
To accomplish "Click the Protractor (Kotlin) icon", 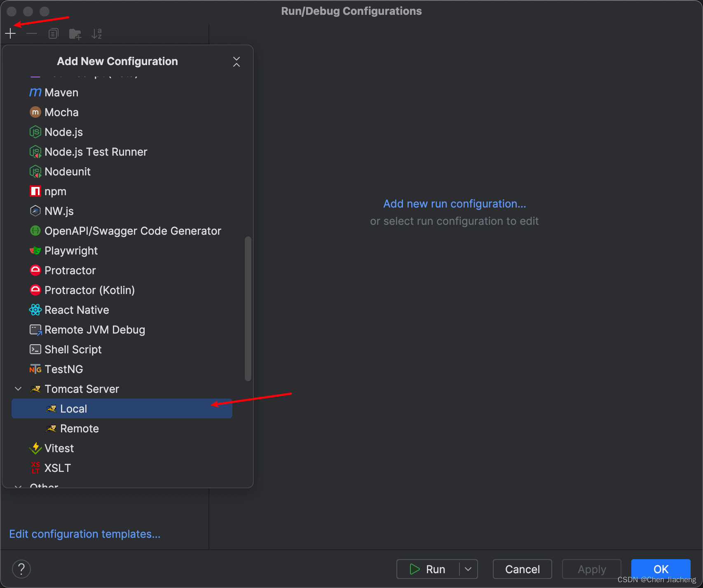I will point(35,290).
